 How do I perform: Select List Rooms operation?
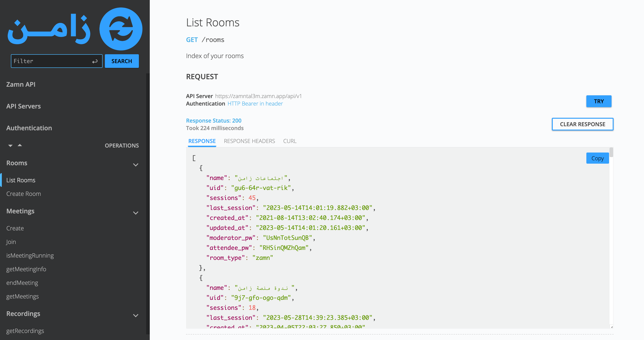coord(21,180)
